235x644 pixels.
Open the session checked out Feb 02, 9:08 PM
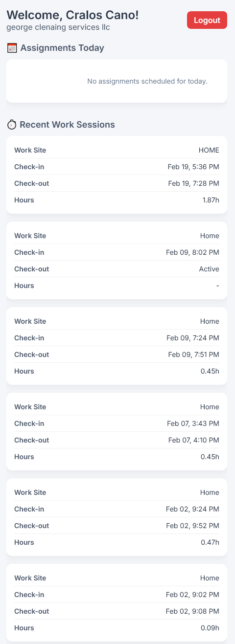pyautogui.click(x=117, y=602)
